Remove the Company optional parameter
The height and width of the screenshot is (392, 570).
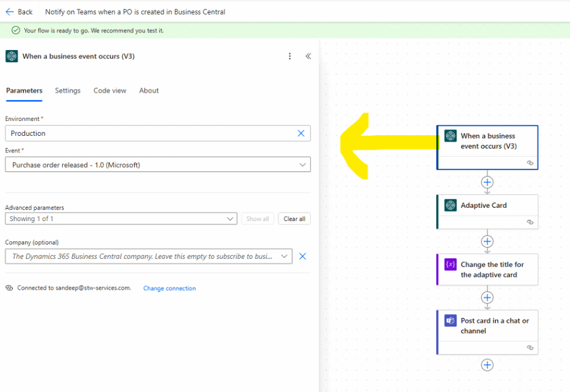point(303,257)
